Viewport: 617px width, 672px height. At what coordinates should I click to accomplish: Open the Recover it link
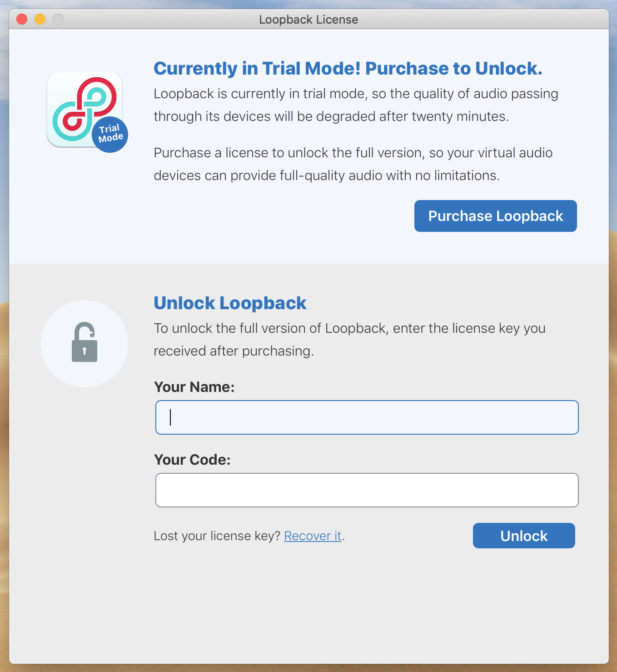[x=313, y=536]
